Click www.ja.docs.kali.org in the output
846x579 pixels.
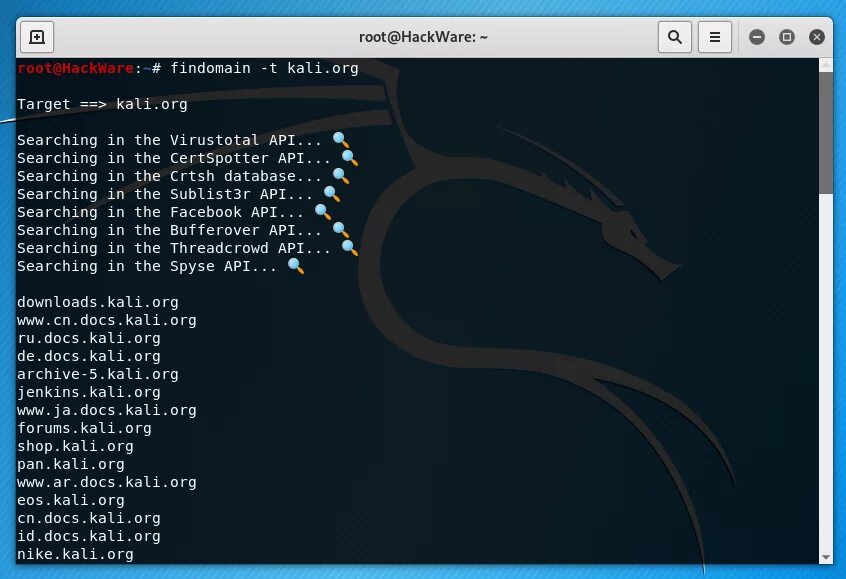coord(107,410)
